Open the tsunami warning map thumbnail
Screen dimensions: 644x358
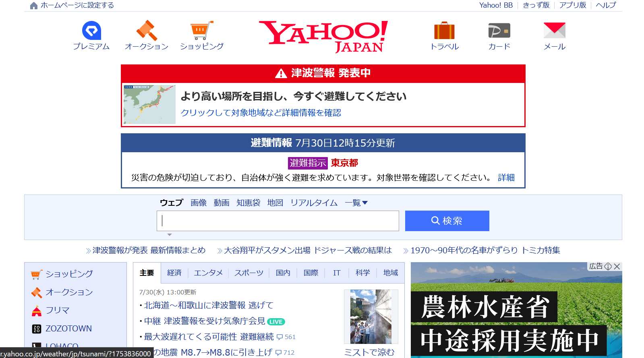149,104
